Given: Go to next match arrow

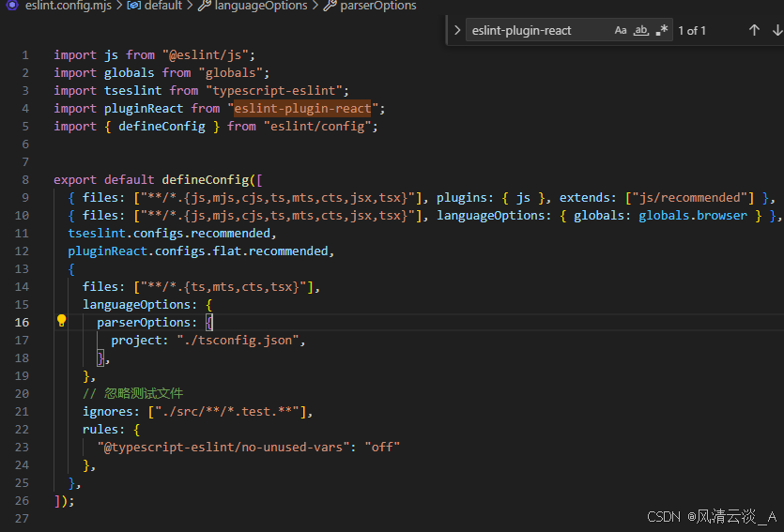Looking at the screenshot, I should click(777, 30).
